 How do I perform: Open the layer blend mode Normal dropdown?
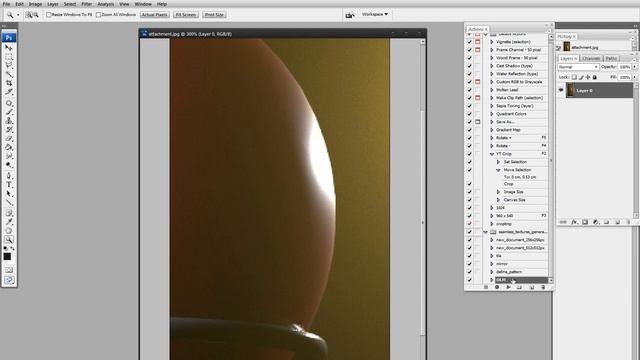coord(578,67)
